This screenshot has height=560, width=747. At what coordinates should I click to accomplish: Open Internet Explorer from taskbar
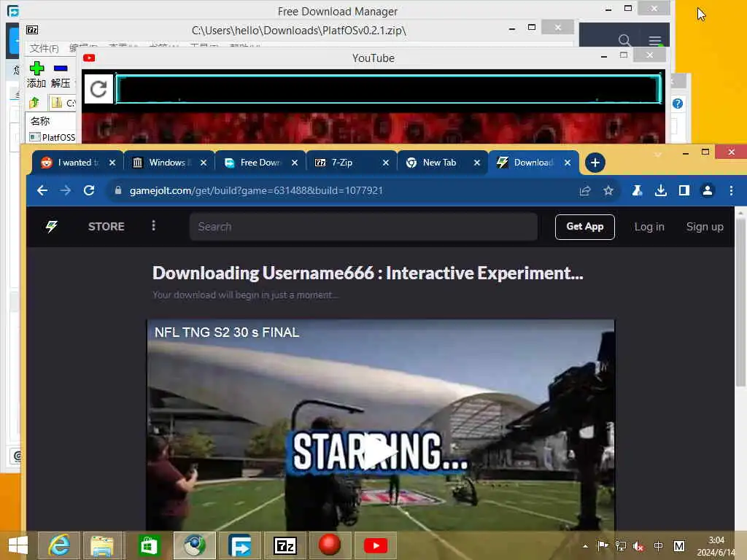click(59, 545)
